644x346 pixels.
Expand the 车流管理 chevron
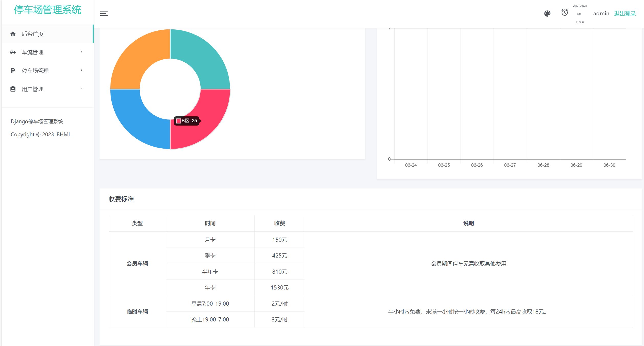coord(82,52)
